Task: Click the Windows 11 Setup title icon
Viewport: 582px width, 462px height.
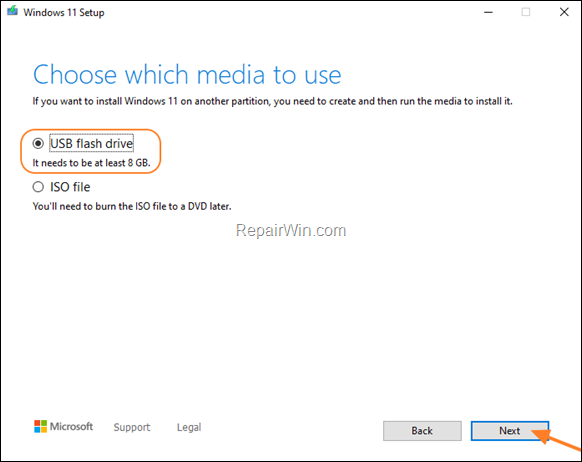Action: 12,11
